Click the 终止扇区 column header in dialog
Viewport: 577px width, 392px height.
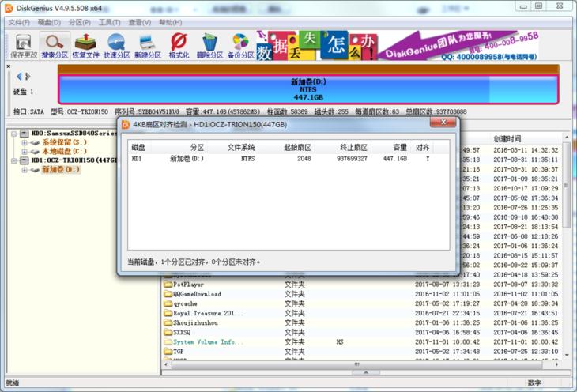(x=342, y=148)
